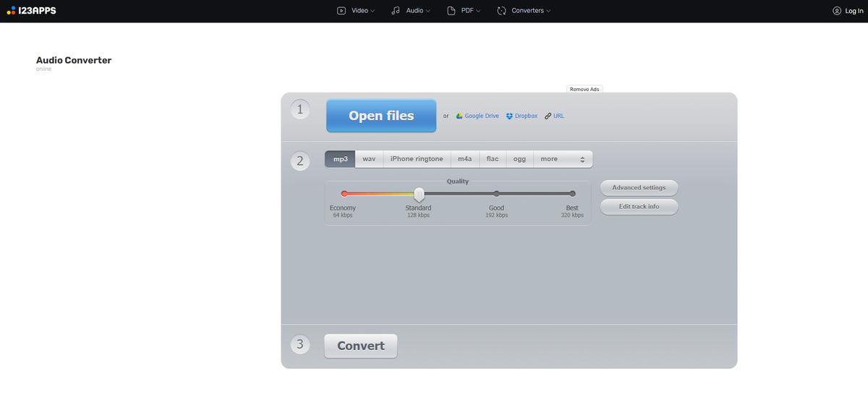The width and height of the screenshot is (868, 418).
Task: Click the PDF document icon
Action: tap(451, 11)
